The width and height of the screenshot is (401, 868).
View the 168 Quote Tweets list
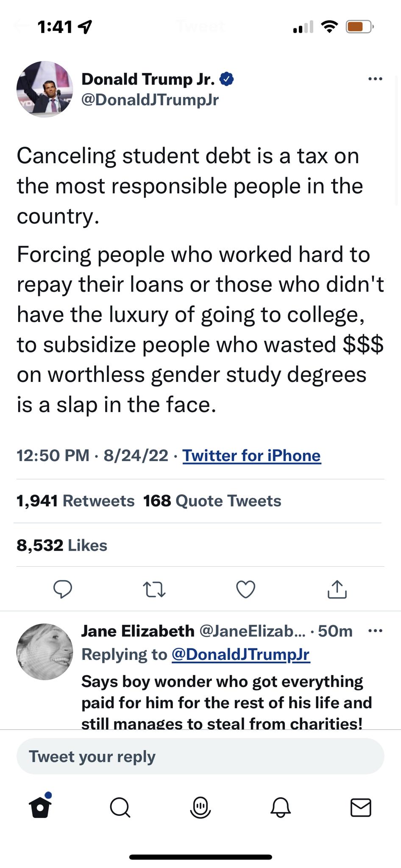(212, 501)
